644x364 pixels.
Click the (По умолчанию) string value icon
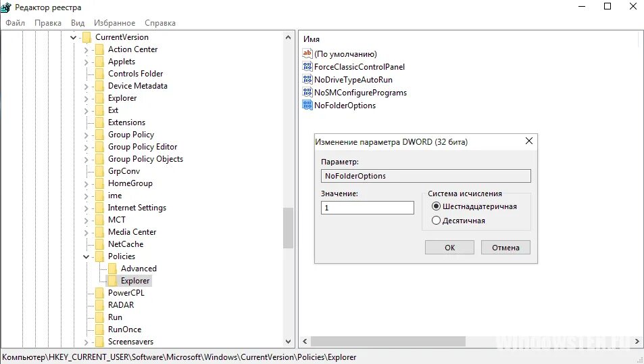point(307,53)
